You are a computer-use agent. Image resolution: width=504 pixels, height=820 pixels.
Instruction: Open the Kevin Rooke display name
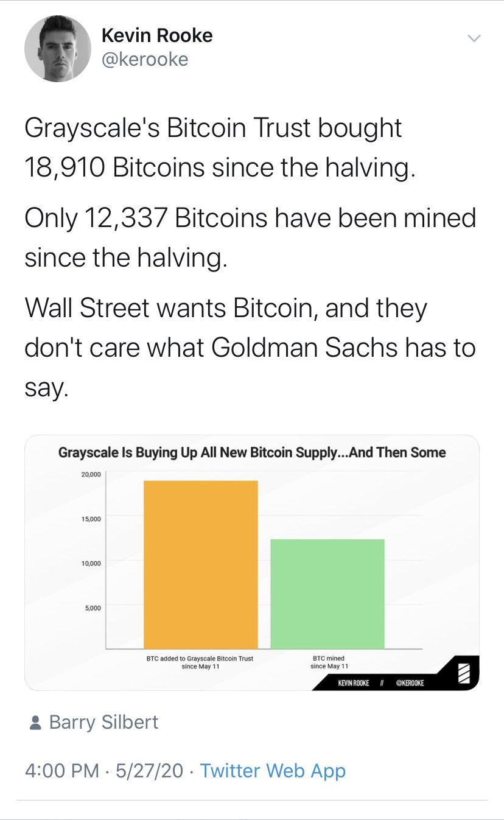coord(157,35)
